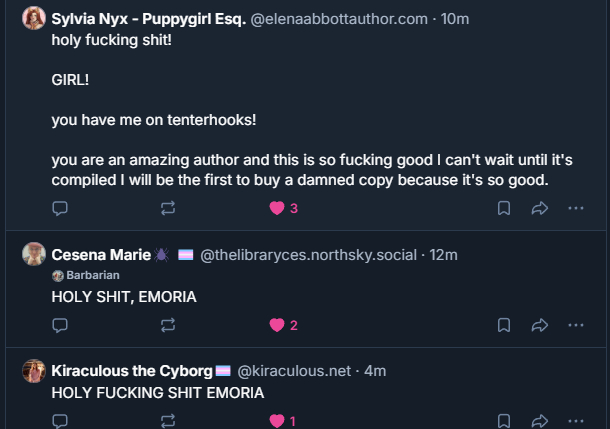Repost Cesena Marie's post
The width and height of the screenshot is (610, 429).
coord(167,325)
